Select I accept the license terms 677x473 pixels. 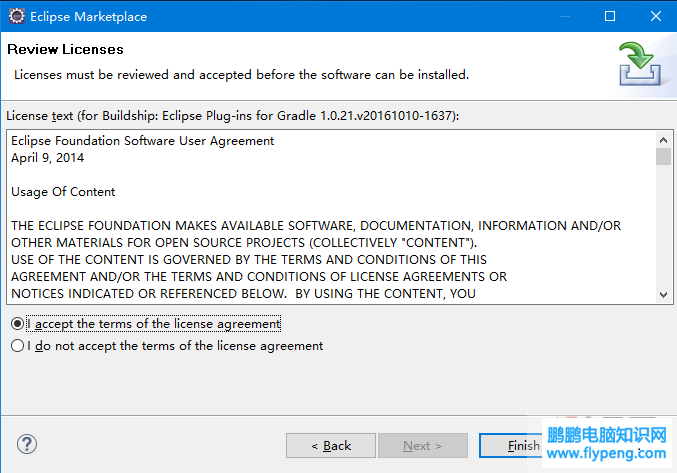[17, 324]
